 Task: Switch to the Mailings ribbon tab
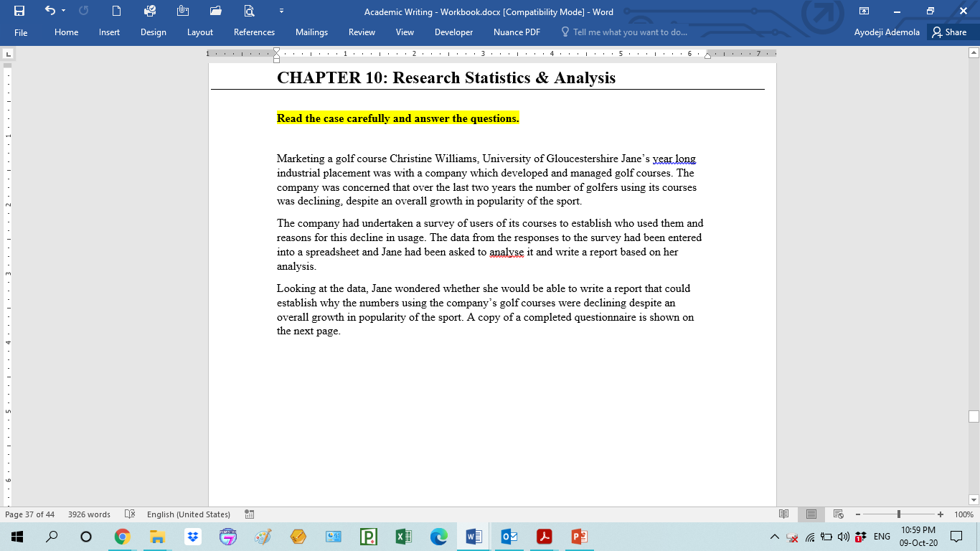tap(311, 32)
